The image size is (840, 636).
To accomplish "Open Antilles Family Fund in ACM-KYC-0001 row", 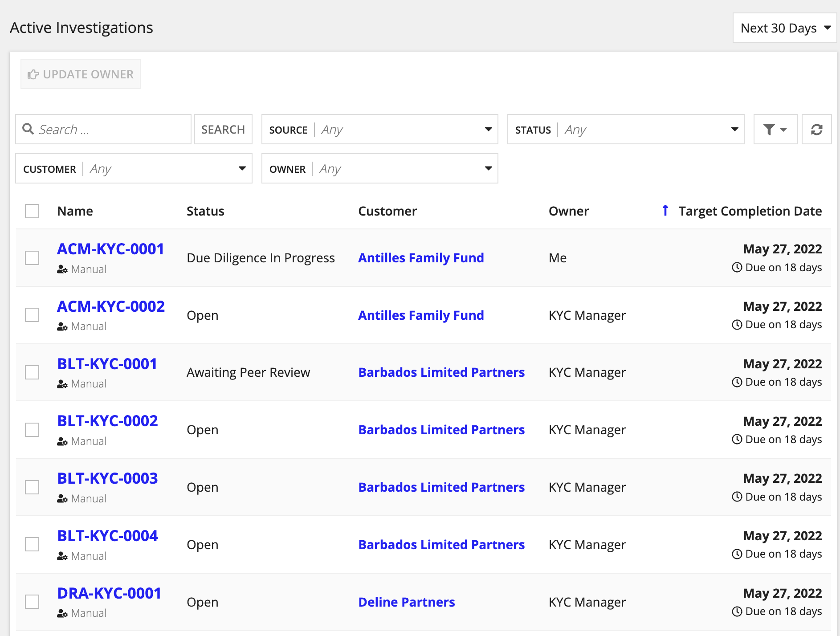I will pyautogui.click(x=421, y=258).
